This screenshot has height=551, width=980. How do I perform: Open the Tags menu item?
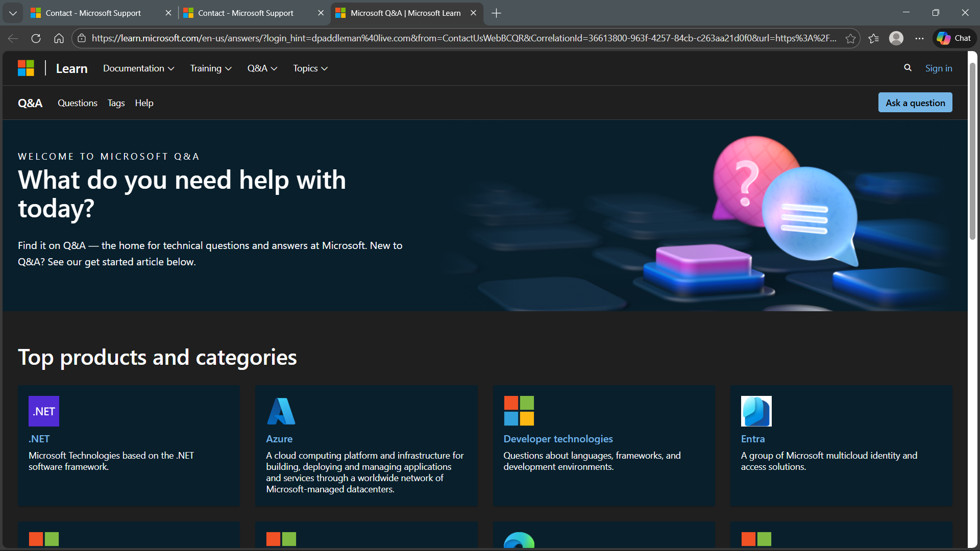tap(116, 103)
